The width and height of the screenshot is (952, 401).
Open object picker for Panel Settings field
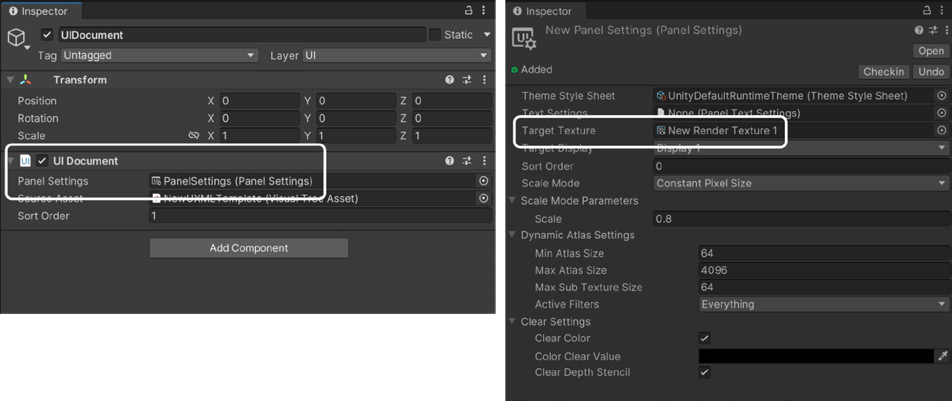[484, 180]
